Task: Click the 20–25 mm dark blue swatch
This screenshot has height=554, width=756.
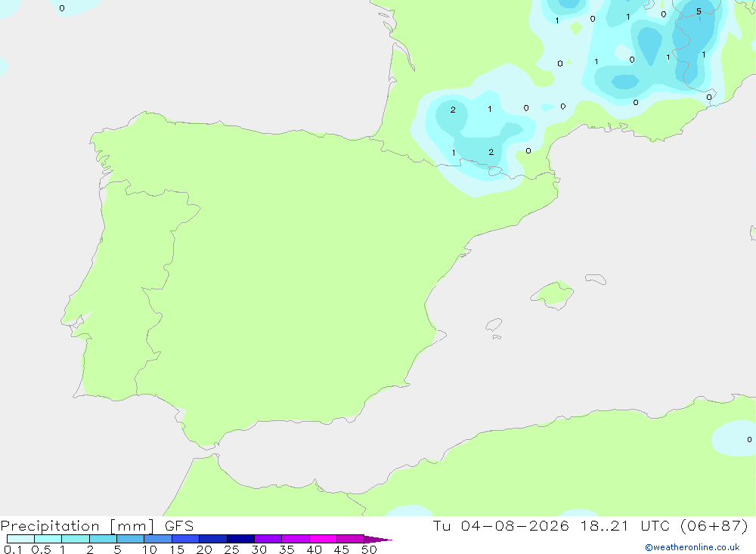Action: click(212, 539)
